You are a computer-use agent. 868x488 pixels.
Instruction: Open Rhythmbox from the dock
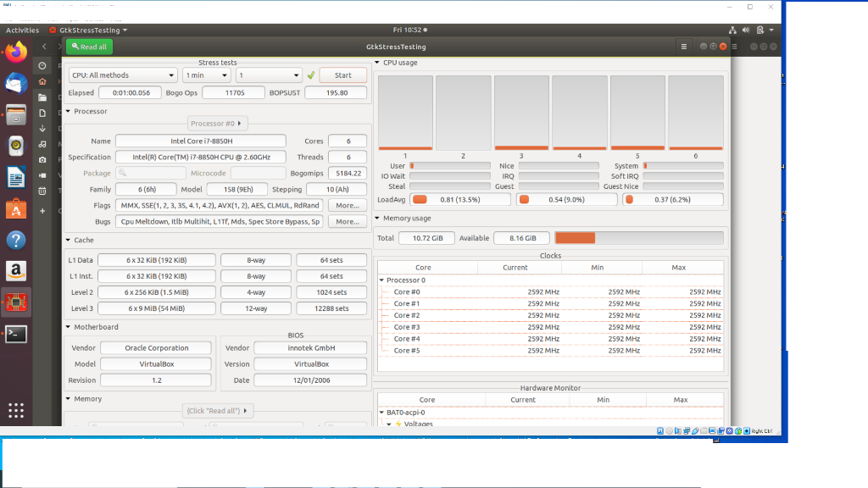16,146
